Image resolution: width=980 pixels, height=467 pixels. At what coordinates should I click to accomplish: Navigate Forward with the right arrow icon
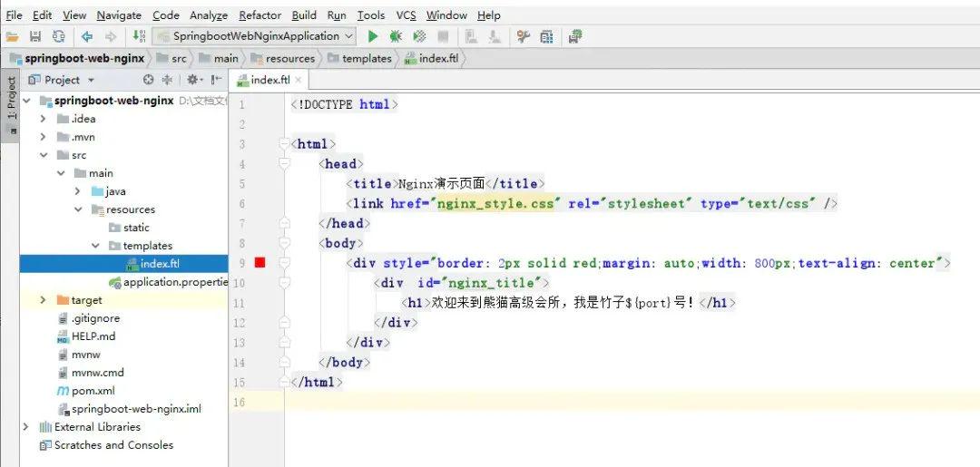[x=111, y=37]
